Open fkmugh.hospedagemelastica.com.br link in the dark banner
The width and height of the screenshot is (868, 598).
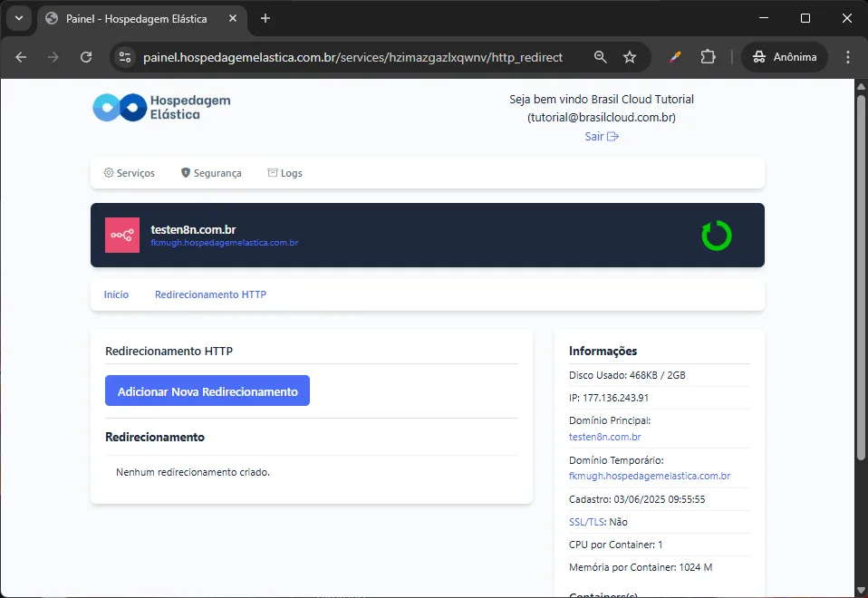click(224, 243)
